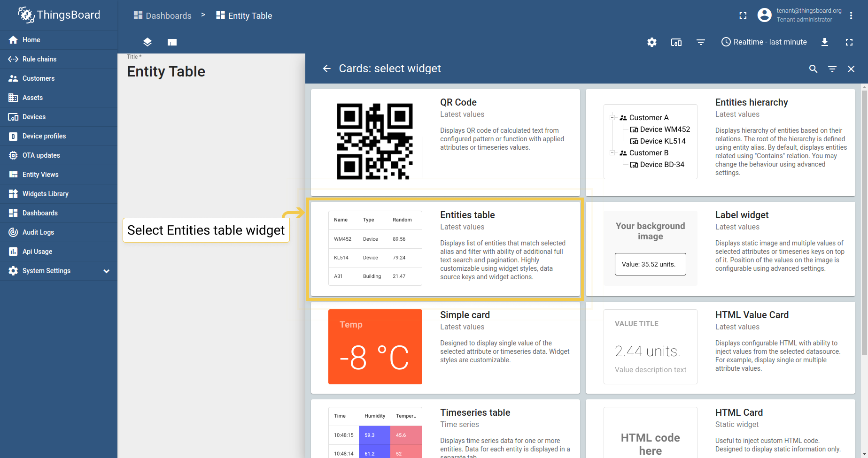The height and width of the screenshot is (458, 868).
Task: Click the System Settings gear icon
Action: [x=13, y=271]
